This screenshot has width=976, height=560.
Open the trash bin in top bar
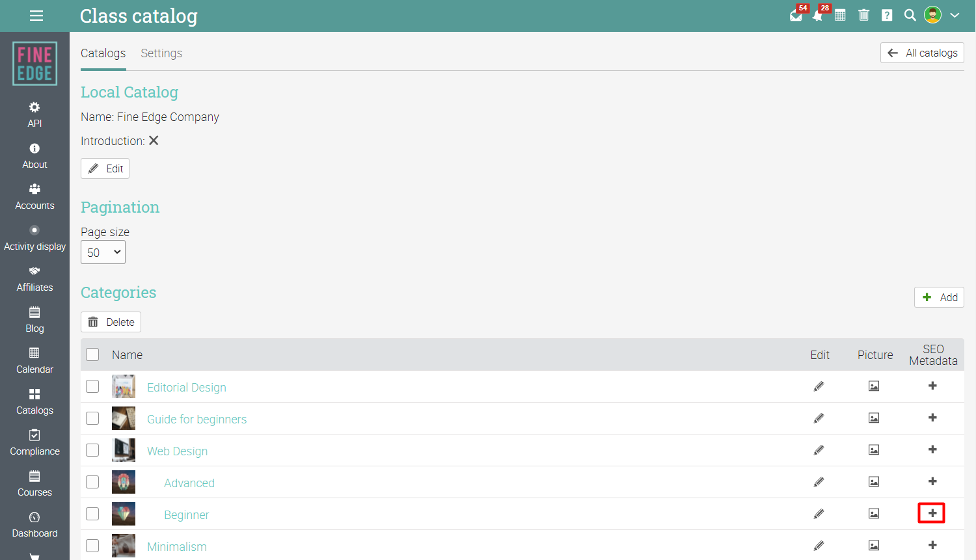[864, 15]
